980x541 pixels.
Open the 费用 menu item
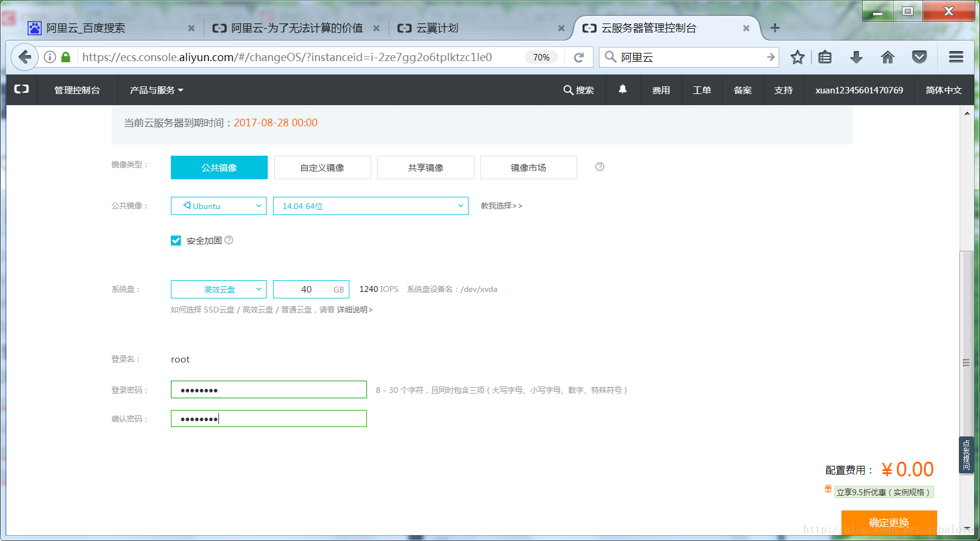pyautogui.click(x=661, y=90)
